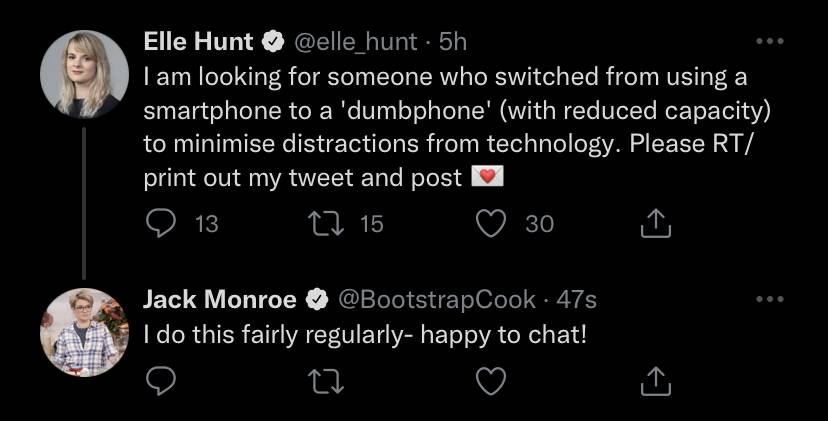The height and width of the screenshot is (421, 828).
Task: Visit Elle Hunt's profile name link
Action: pos(198,42)
